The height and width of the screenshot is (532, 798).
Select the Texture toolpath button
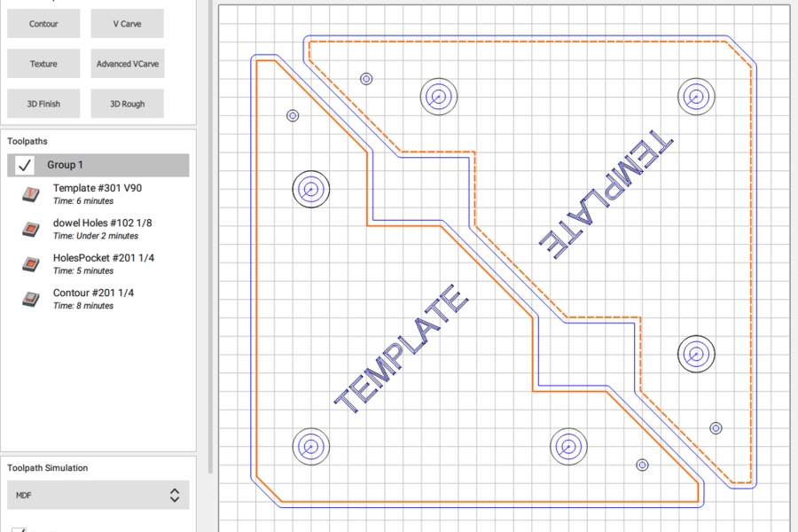43,64
